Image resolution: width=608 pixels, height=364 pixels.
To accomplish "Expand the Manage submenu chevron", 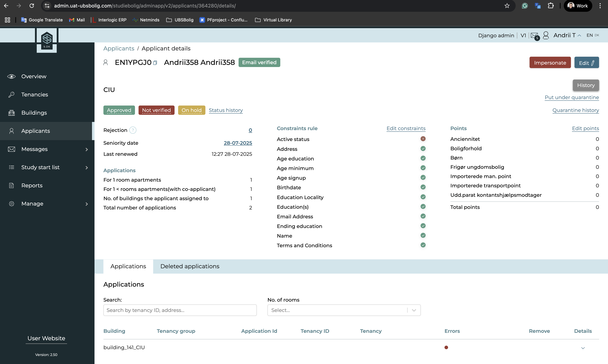I will pos(87,204).
